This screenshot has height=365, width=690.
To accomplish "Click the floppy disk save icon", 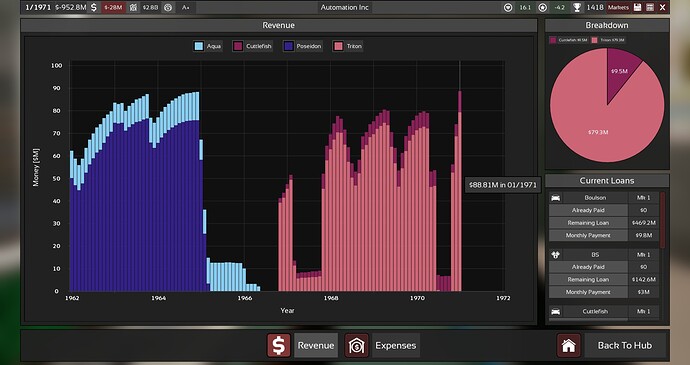I will [x=637, y=7].
